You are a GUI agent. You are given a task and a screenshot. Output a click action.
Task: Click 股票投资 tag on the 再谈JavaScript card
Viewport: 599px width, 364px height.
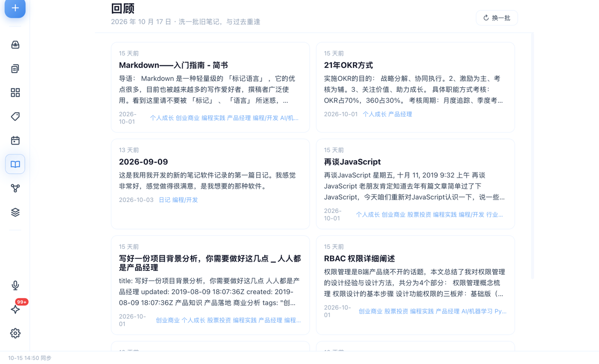[419, 215]
